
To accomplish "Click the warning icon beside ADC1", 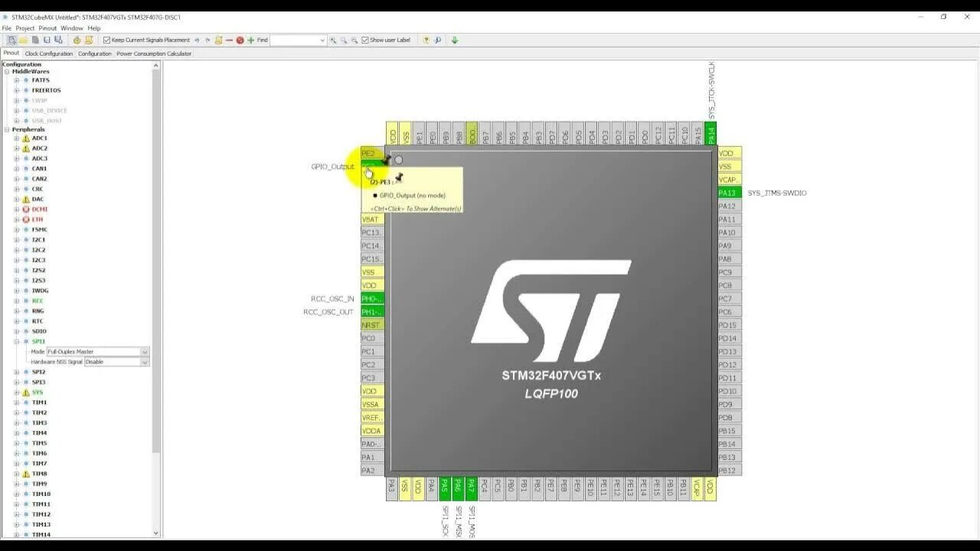I will coord(26,139).
